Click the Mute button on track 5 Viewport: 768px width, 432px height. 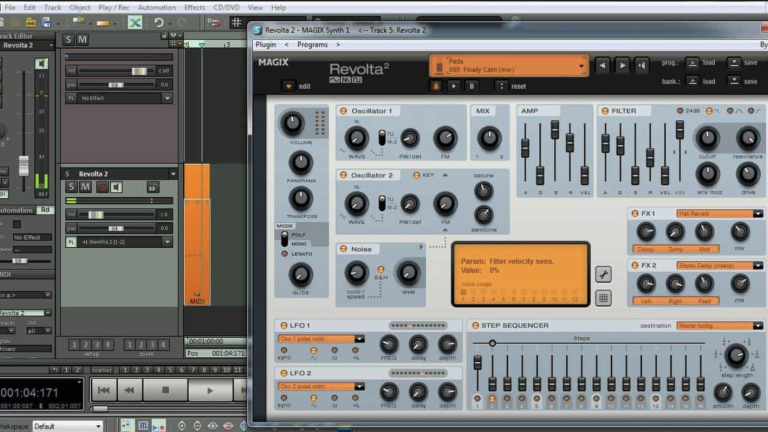point(85,187)
